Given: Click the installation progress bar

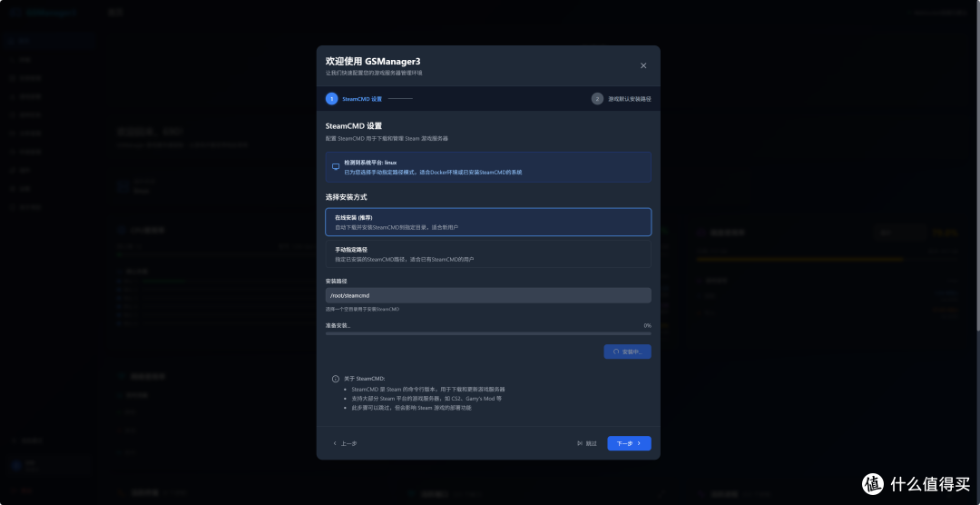Looking at the screenshot, I should [488, 333].
